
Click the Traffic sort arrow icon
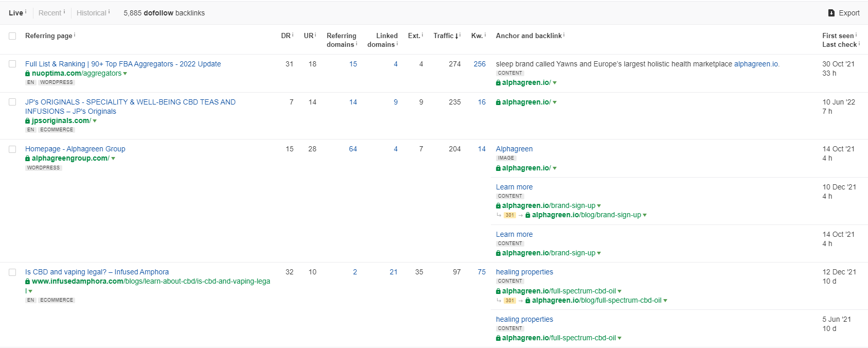[457, 36]
